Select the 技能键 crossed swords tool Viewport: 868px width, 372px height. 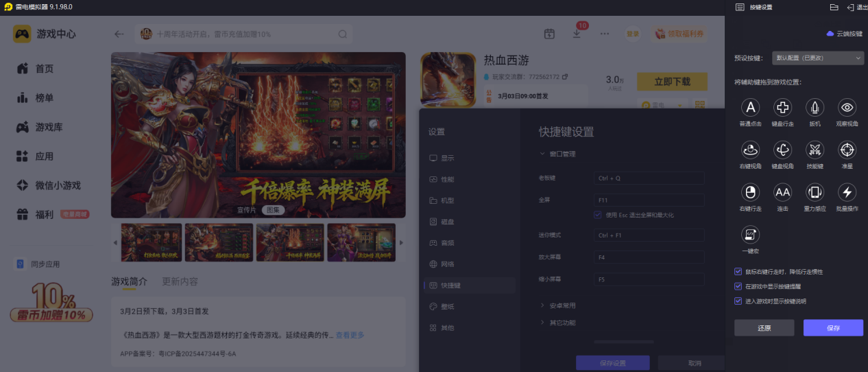pos(815,150)
